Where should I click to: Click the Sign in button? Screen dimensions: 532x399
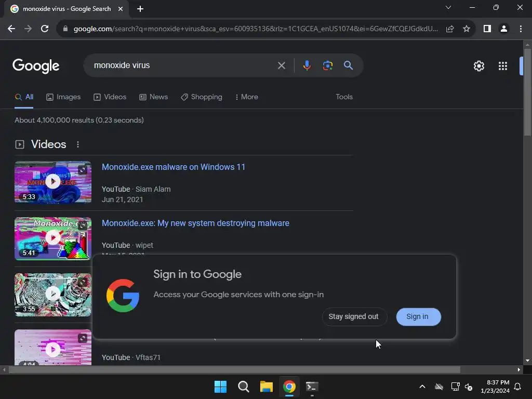pyautogui.click(x=418, y=316)
